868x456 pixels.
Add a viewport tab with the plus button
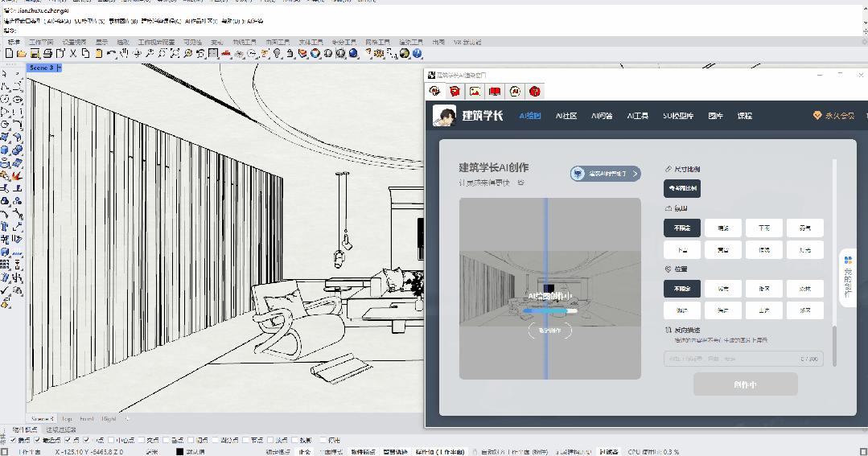coord(128,419)
